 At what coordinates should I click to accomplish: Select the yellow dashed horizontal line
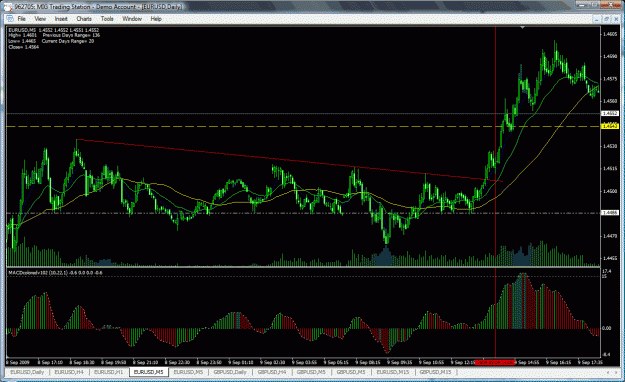303,126
